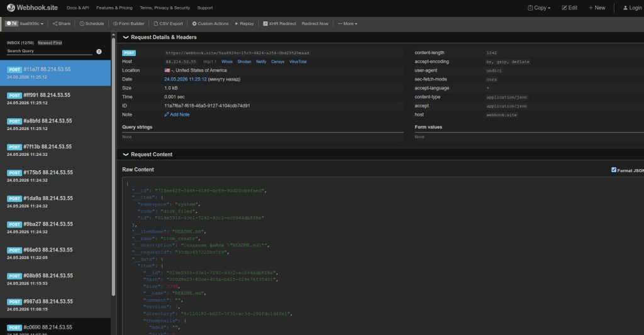Select request #1da9a
This screenshot has height=335, width=644.
55,202
